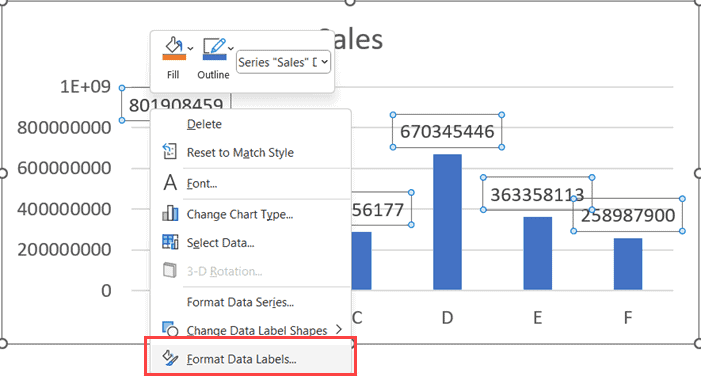Click the Reset to Match Style icon
Screen dimensions: 701x376
(169, 152)
